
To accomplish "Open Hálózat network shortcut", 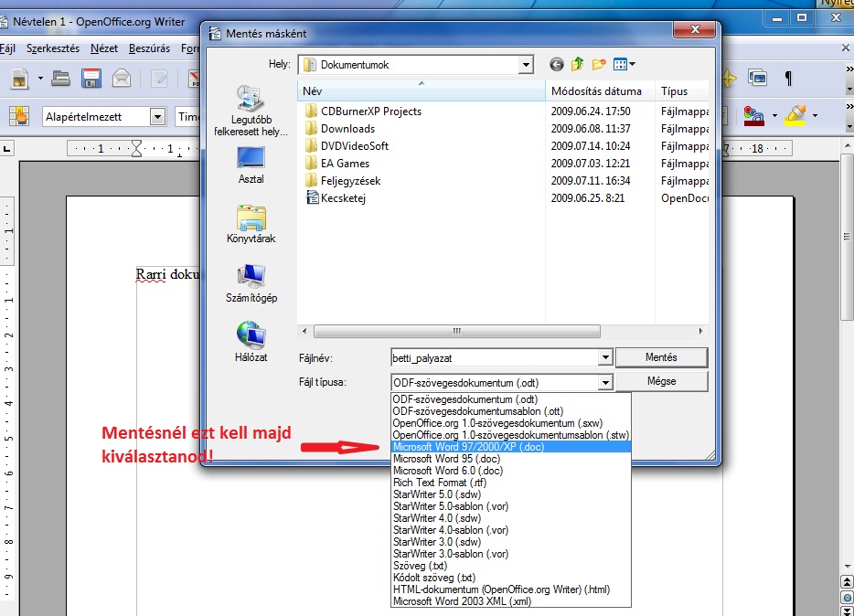I will (x=251, y=343).
